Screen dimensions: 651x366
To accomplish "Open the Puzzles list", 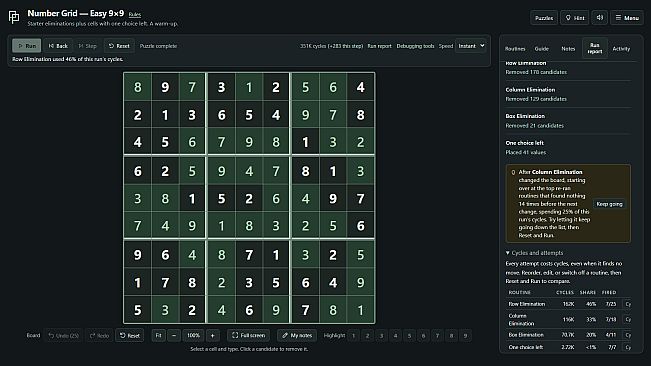I will pyautogui.click(x=544, y=18).
